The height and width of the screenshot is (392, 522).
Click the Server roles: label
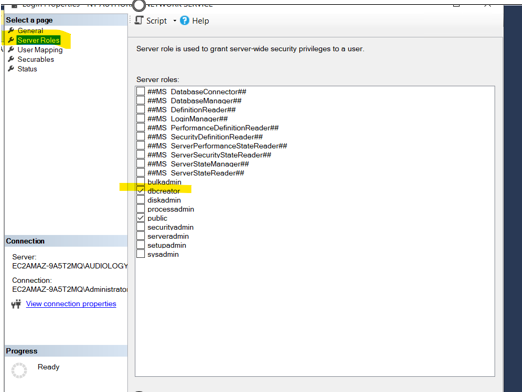point(158,80)
